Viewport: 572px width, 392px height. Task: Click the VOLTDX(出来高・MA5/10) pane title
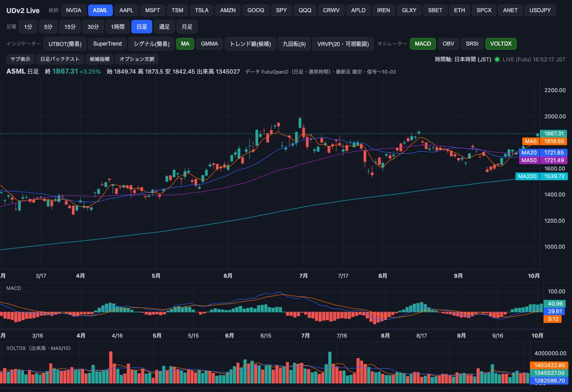point(38,348)
